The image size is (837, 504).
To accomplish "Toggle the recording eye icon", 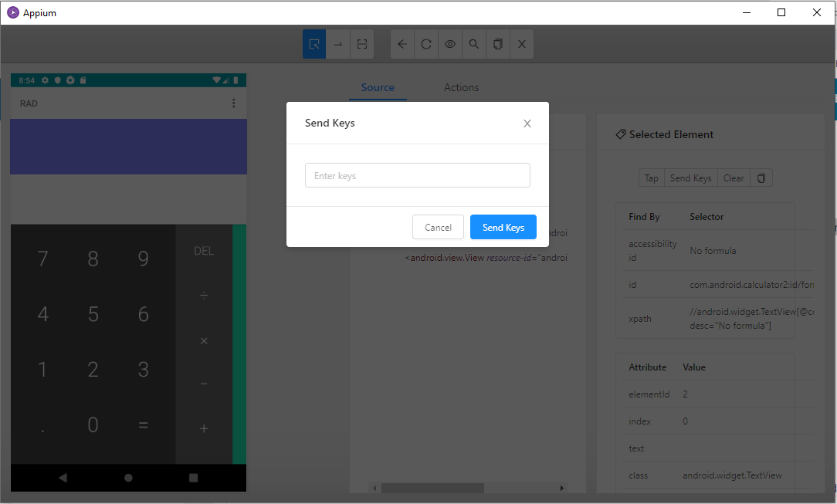I will click(x=450, y=45).
